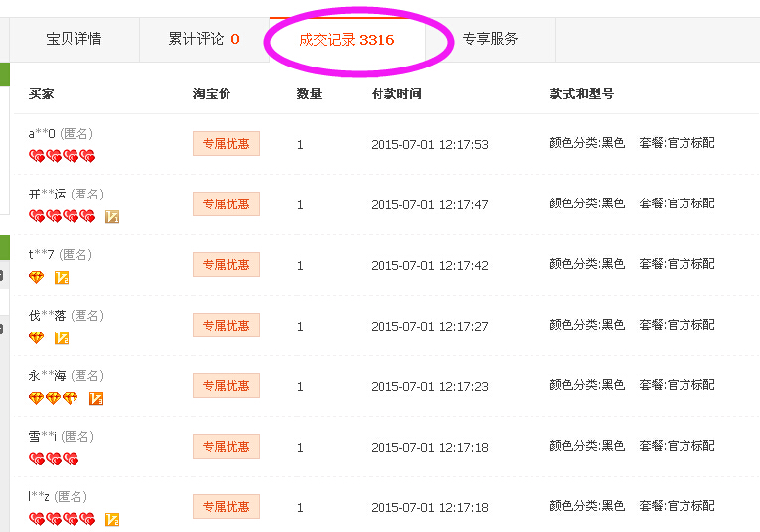
Task: Click 专属优惠 button in 开**运 row
Action: click(226, 204)
